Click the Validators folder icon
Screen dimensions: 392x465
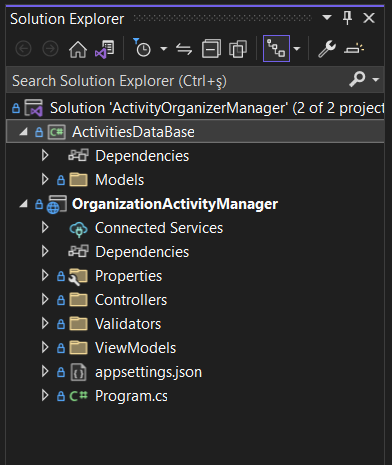[x=78, y=323]
